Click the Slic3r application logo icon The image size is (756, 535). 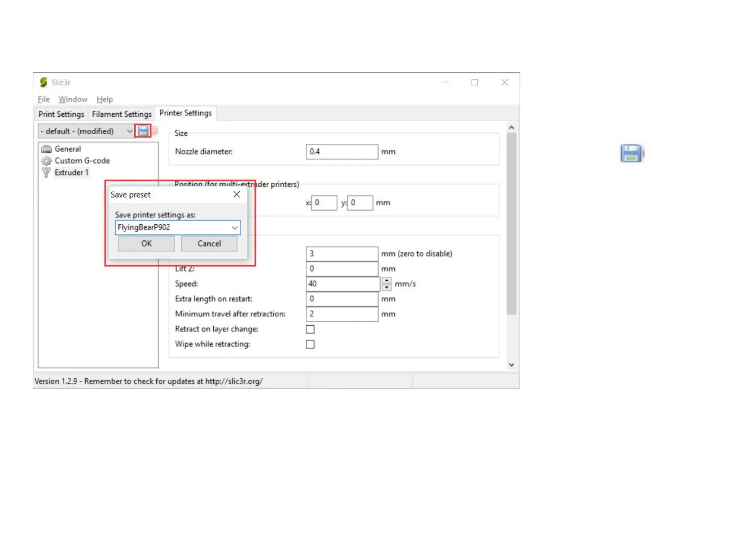(x=44, y=82)
